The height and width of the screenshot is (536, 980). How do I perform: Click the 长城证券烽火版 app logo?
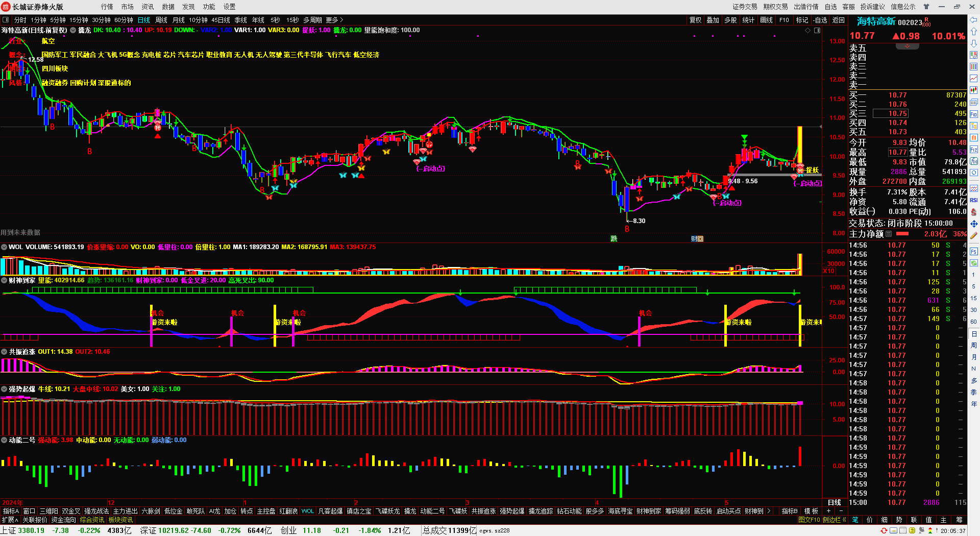point(6,7)
